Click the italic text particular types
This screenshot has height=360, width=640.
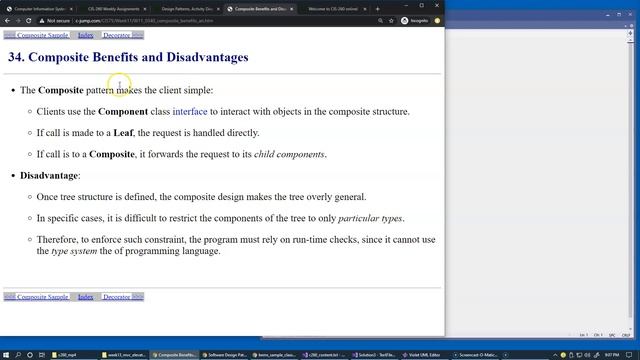click(370, 218)
